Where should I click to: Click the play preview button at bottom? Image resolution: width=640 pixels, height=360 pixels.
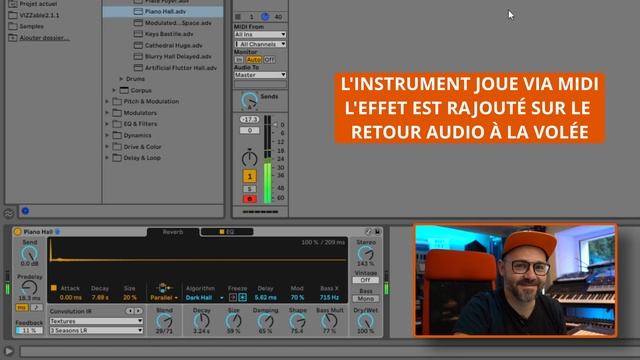coord(9,351)
